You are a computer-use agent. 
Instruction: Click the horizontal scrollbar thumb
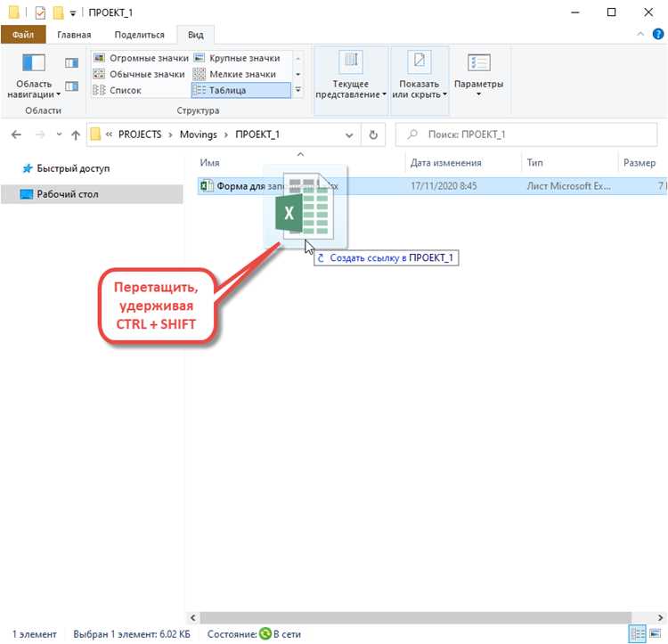coord(415,617)
